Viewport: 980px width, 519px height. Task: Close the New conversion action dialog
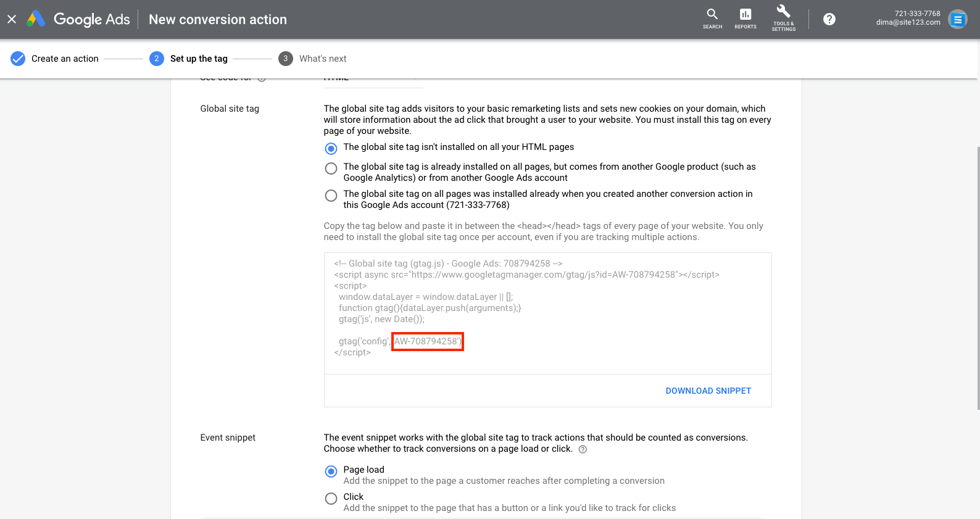tap(12, 19)
